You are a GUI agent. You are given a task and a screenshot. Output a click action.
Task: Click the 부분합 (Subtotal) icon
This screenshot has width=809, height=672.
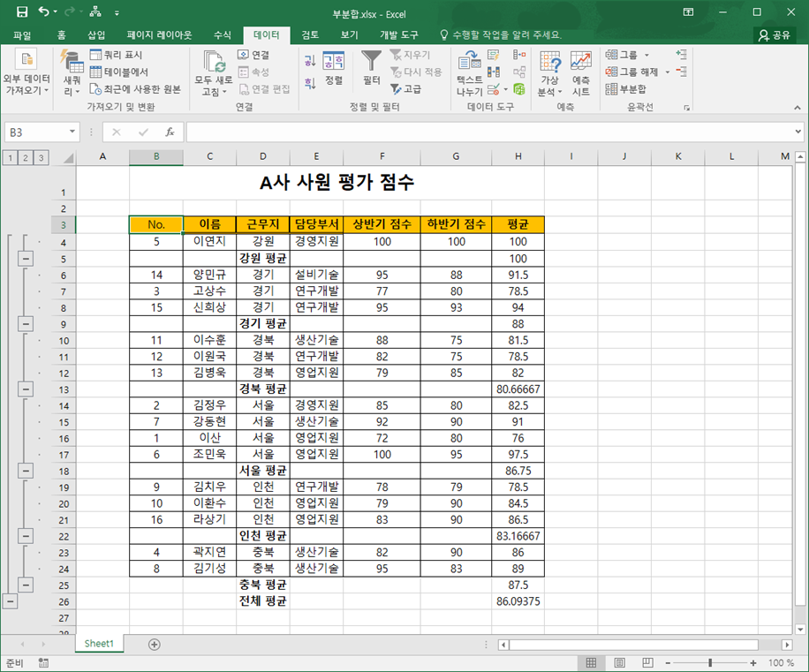point(611,88)
